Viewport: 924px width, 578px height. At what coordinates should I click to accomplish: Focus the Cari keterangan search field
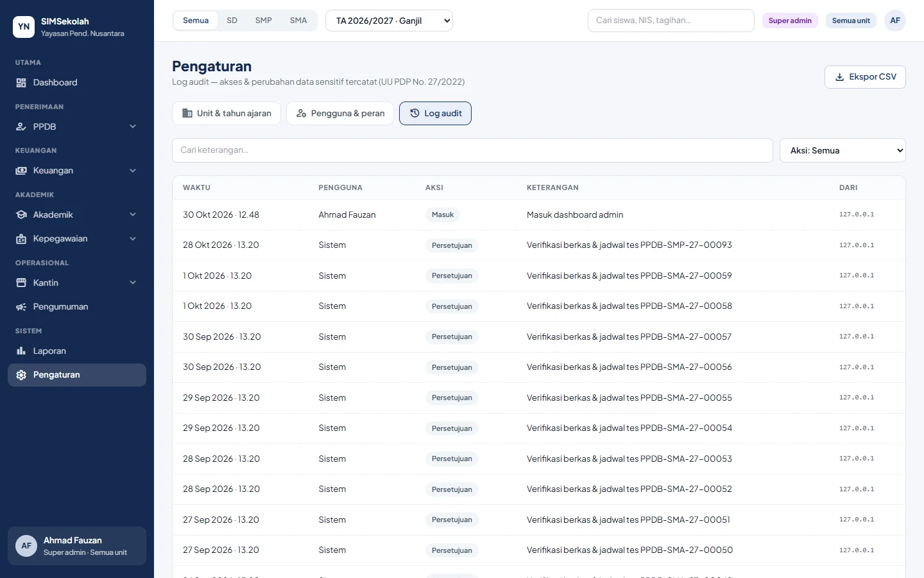472,150
